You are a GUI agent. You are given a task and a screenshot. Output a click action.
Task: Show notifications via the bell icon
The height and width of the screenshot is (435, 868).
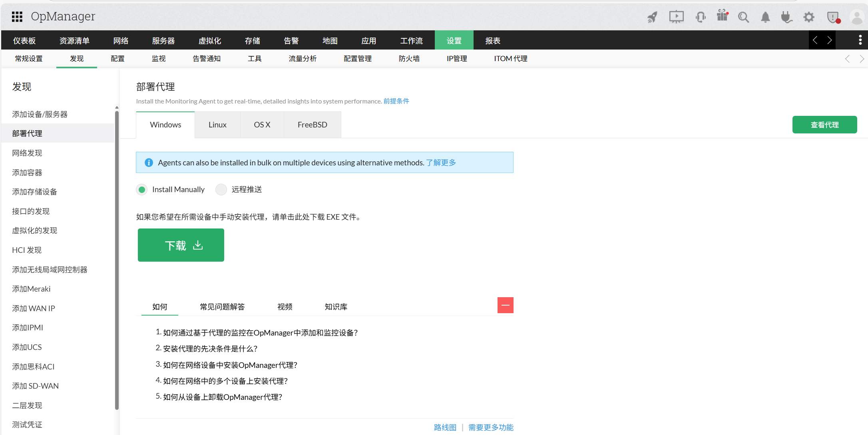(766, 17)
